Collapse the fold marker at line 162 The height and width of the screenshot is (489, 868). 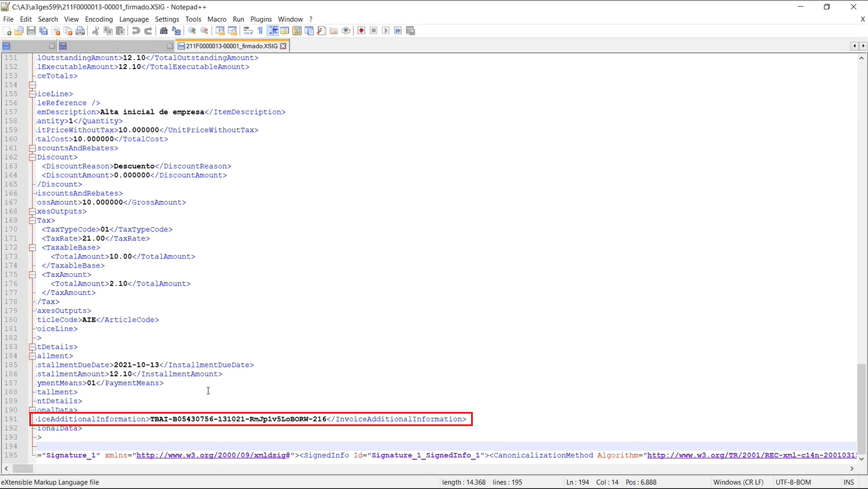click(x=32, y=157)
